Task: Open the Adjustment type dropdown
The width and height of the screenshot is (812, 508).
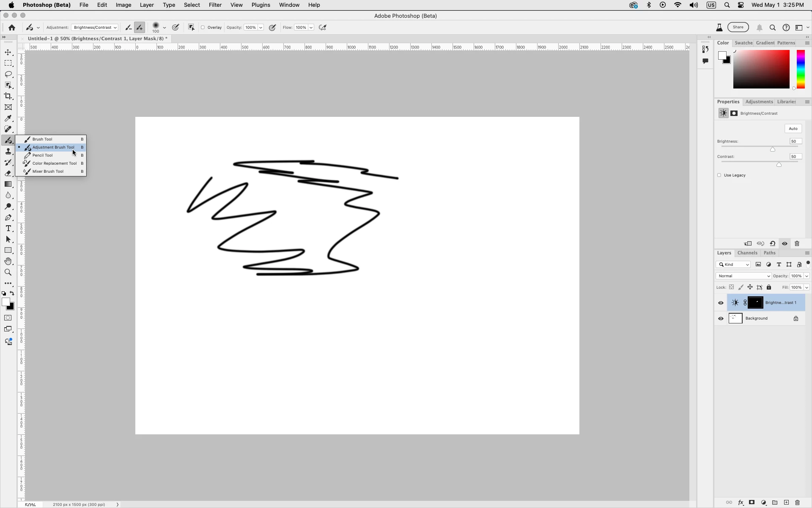Action: [95, 28]
